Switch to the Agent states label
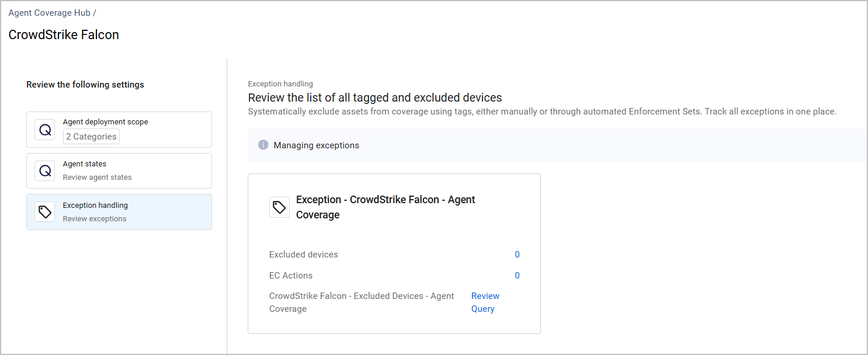 pyautogui.click(x=85, y=164)
